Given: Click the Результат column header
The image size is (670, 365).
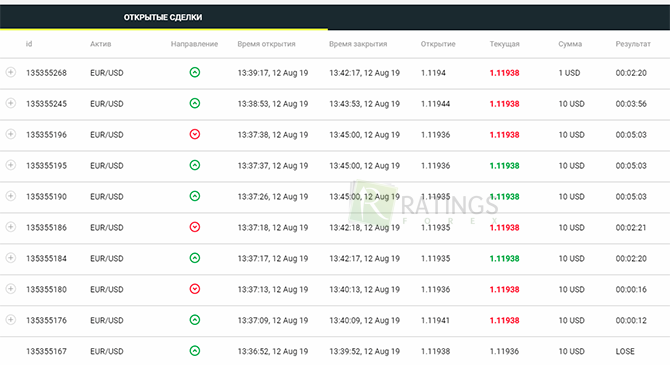Looking at the screenshot, I should pyautogui.click(x=633, y=44).
